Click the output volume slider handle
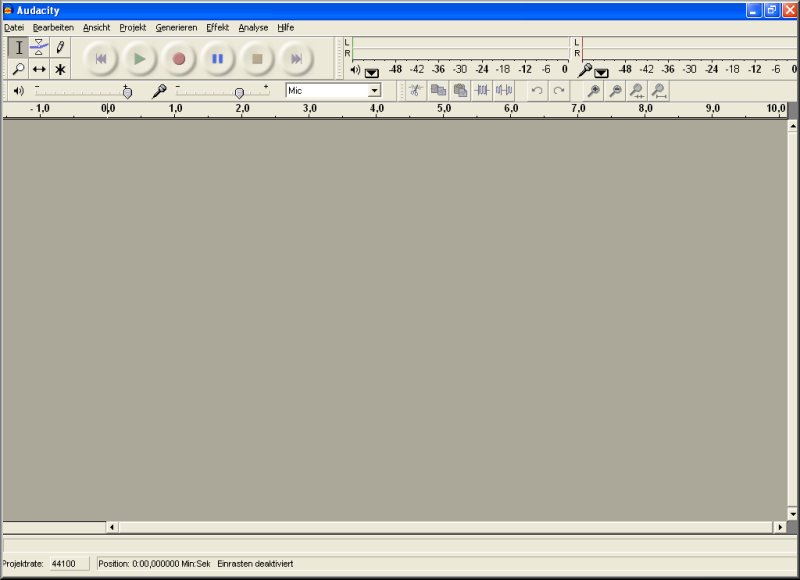 tap(127, 92)
